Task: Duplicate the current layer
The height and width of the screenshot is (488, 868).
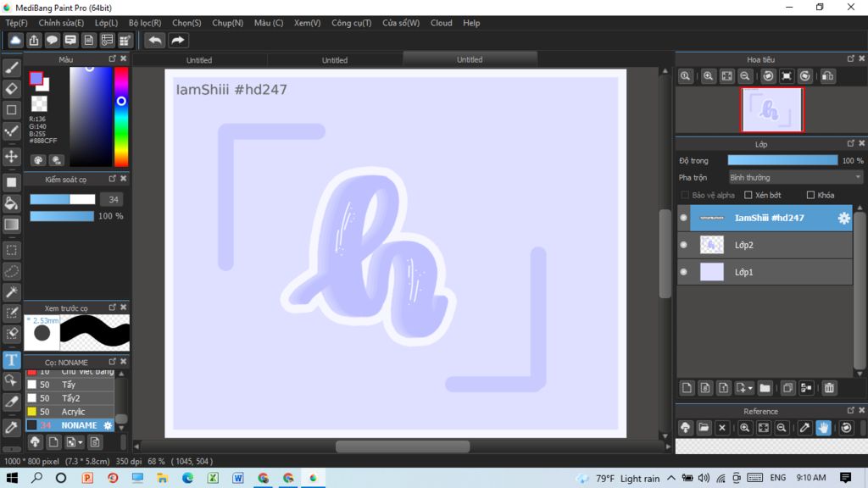Action: point(787,388)
